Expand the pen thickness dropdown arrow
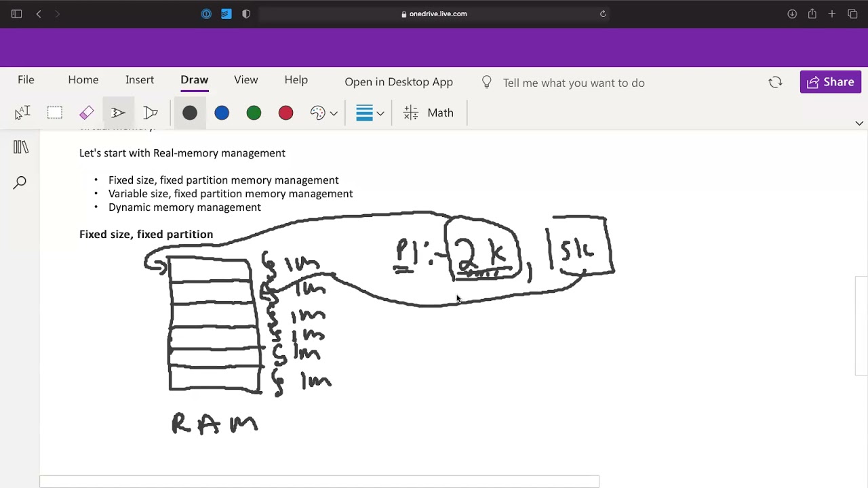Viewport: 868px width, 488px height. [x=380, y=113]
